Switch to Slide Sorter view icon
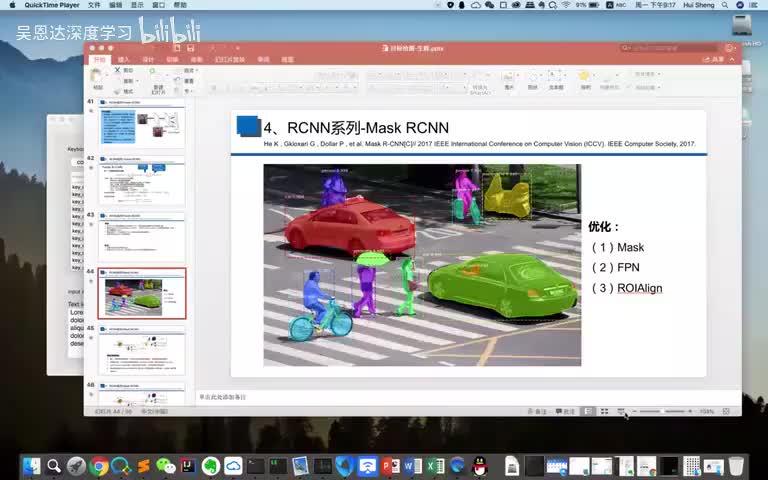Screen dimensions: 768x480 pos(604,411)
